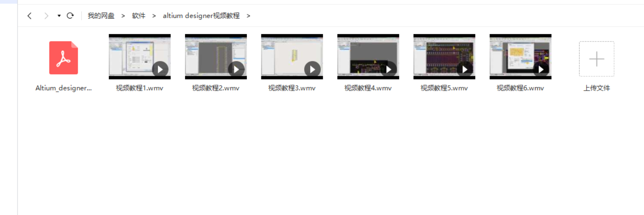Click the 上传文件 label
The width and height of the screenshot is (644, 215).
[597, 88]
